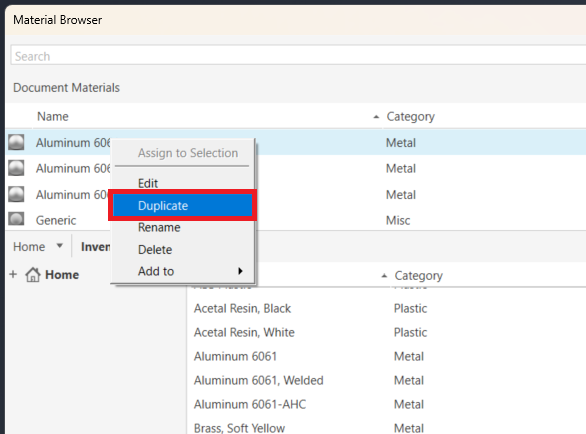
Task: Click the Search field in Material Browser
Action: 298,56
